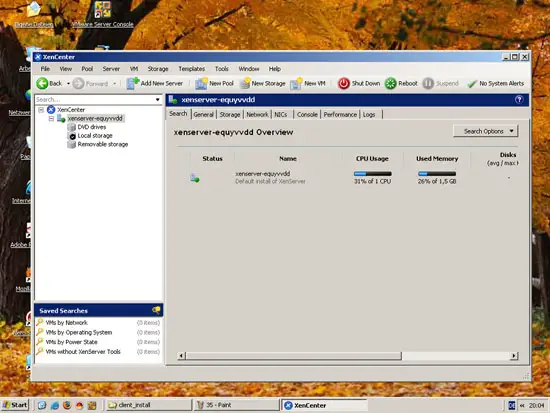Open the search box dropdown arrow
Viewport: 550px width, 413px height.
[157, 100]
